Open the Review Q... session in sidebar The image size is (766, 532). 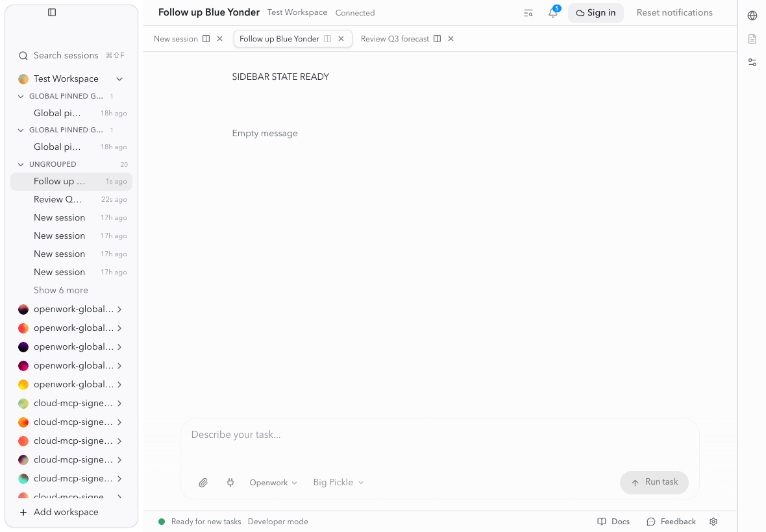point(71,200)
